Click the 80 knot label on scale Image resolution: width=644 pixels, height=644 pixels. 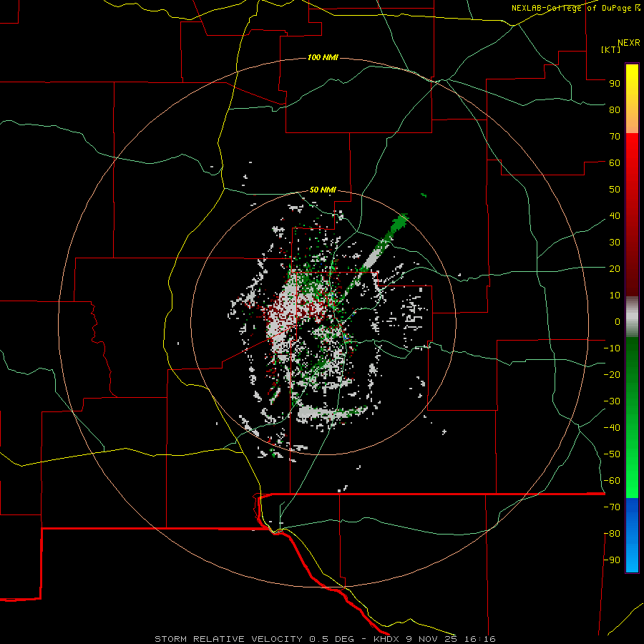(615, 109)
